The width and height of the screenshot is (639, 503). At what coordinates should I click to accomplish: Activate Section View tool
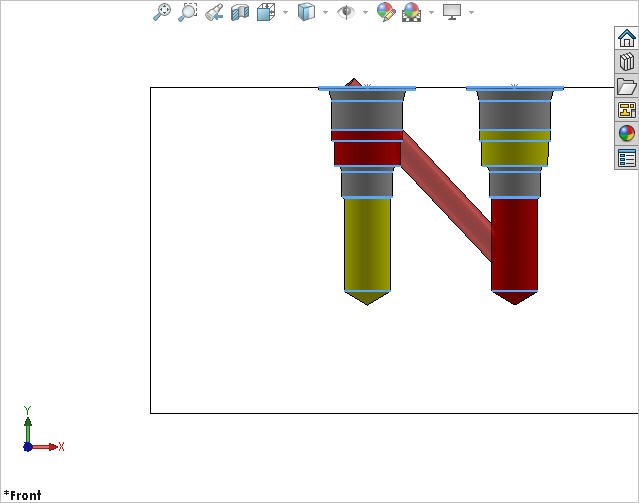click(240, 12)
